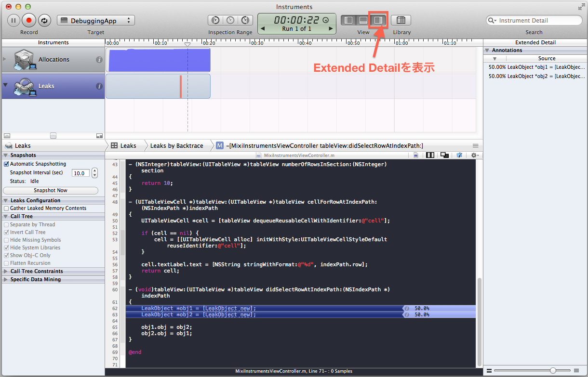The image size is (588, 377).
Task: Enable Gather Leaked Memory Contents
Action: [x=5, y=208]
